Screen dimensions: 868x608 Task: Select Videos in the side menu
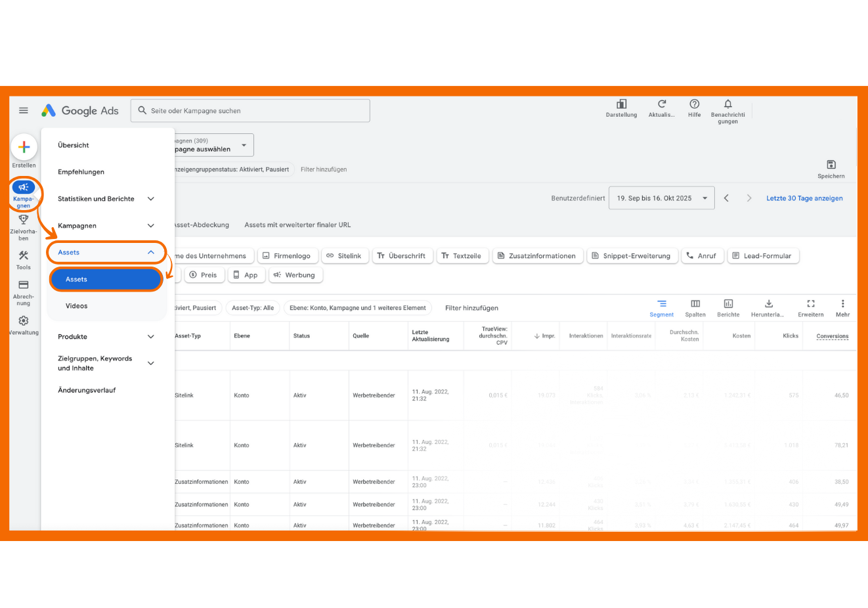pyautogui.click(x=77, y=306)
